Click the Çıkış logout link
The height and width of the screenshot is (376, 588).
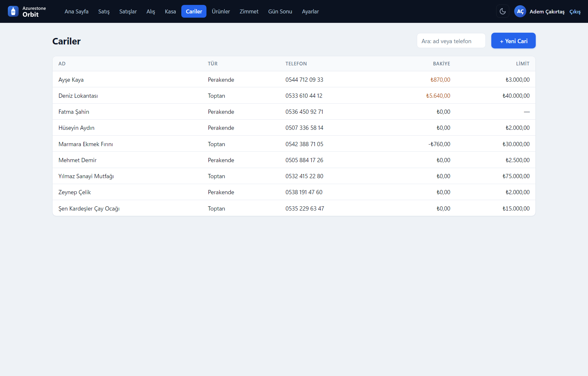(575, 12)
